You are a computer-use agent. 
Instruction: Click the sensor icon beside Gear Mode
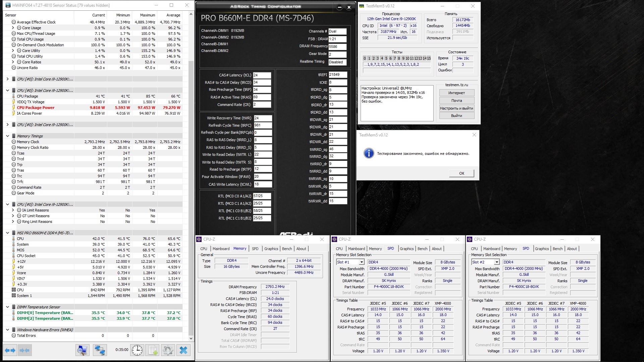[14, 193]
